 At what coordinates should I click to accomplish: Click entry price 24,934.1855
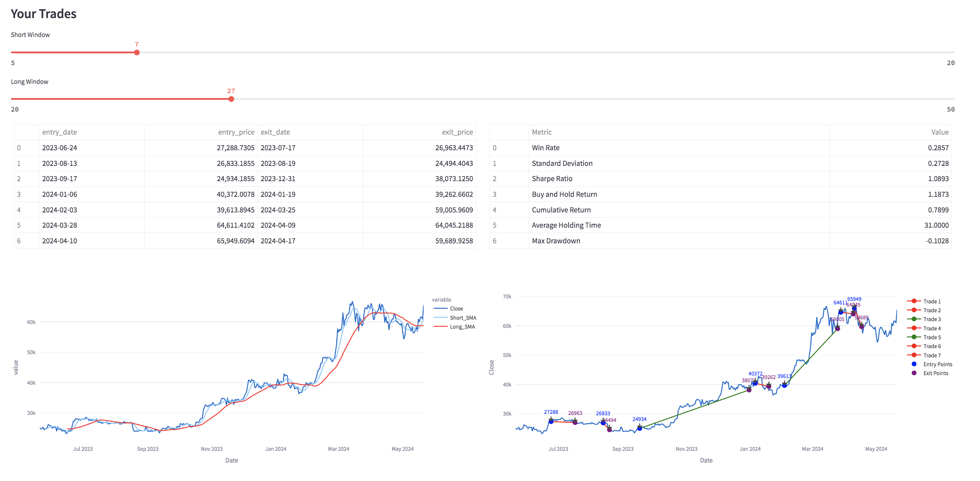tap(201, 179)
